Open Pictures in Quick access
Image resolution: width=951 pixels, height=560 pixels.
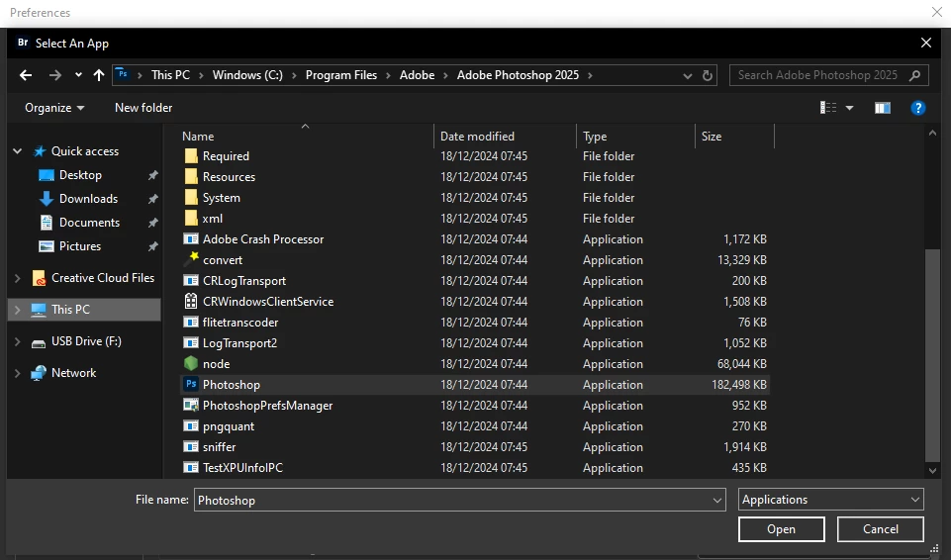(79, 246)
